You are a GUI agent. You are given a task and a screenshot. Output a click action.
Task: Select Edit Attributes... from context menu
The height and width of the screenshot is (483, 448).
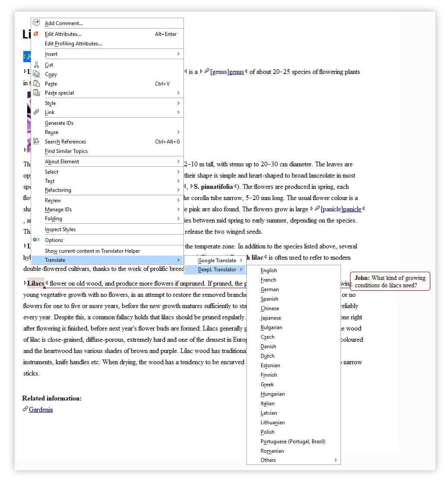(107, 34)
